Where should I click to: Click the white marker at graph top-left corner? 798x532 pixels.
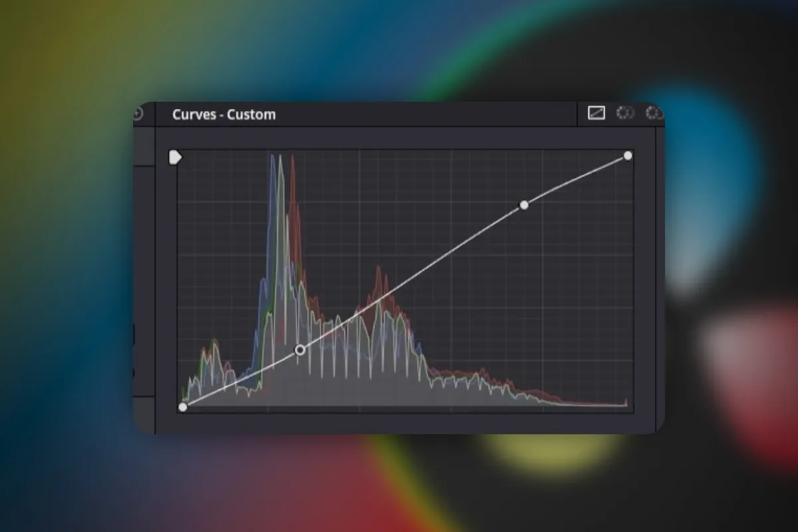coord(175,158)
